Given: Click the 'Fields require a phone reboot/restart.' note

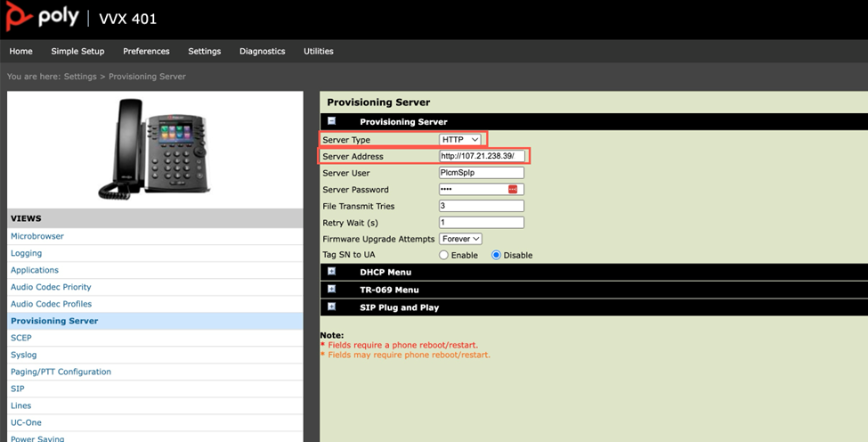Looking at the screenshot, I should click(x=402, y=345).
